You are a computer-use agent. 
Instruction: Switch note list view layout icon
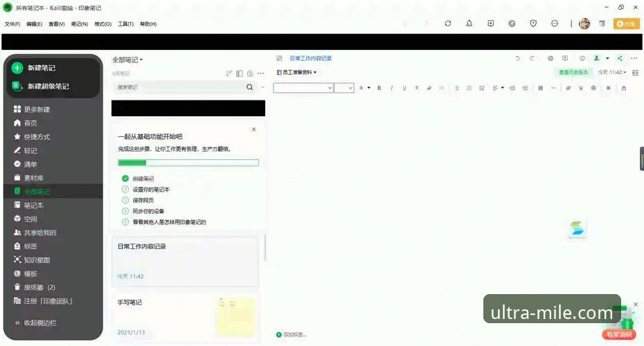pos(239,73)
